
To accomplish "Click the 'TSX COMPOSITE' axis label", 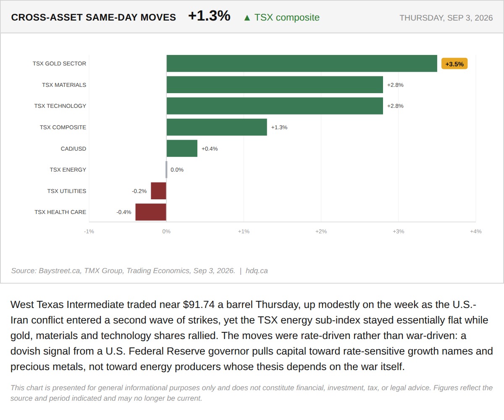I will (63, 127).
